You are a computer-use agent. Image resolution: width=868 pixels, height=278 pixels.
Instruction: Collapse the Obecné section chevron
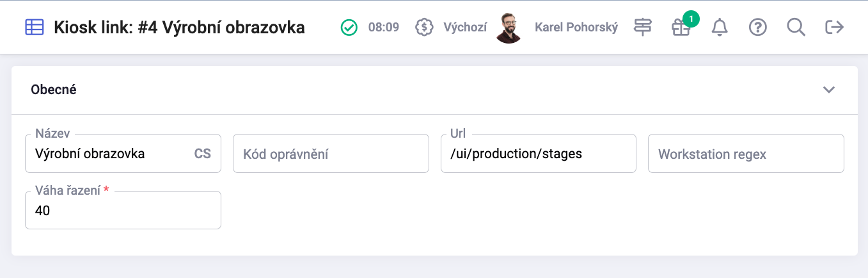coord(829,90)
